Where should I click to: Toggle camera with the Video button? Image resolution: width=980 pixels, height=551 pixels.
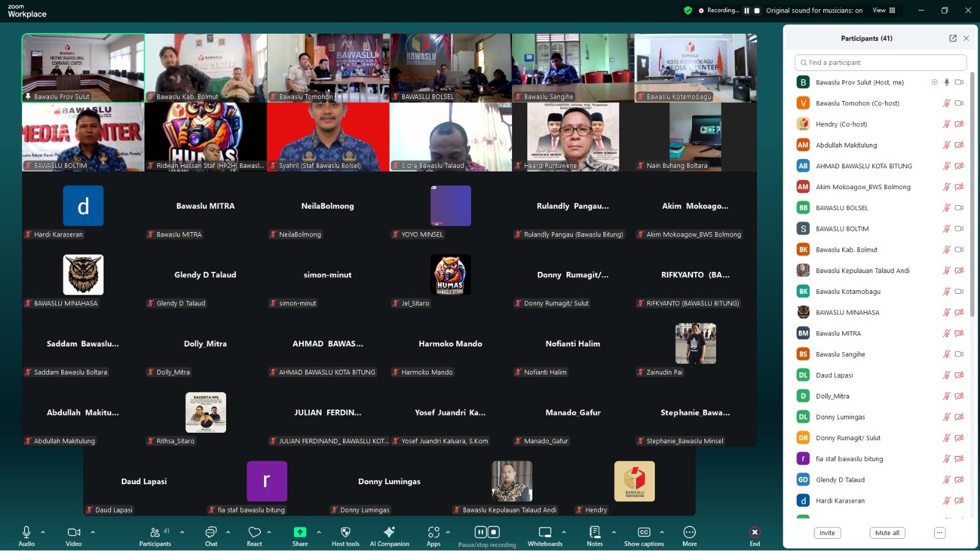click(73, 533)
